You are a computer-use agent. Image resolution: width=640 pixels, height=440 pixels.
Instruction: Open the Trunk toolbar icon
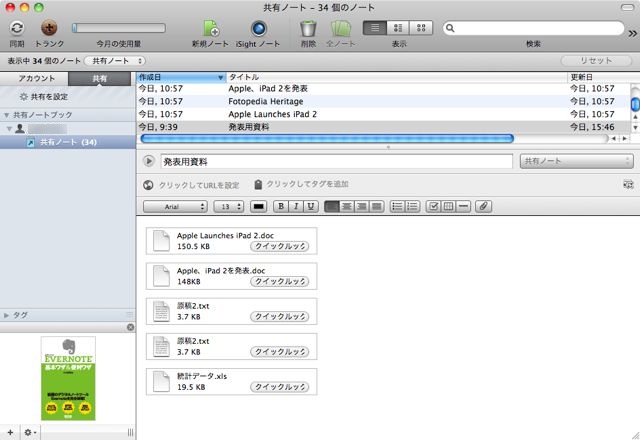tap(49, 28)
